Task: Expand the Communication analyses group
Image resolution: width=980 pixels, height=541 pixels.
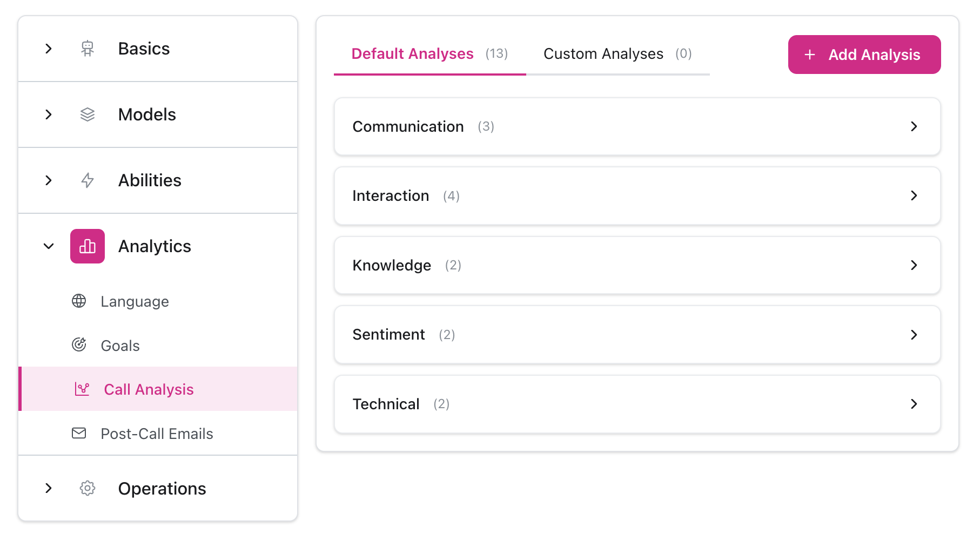Action: [x=637, y=126]
